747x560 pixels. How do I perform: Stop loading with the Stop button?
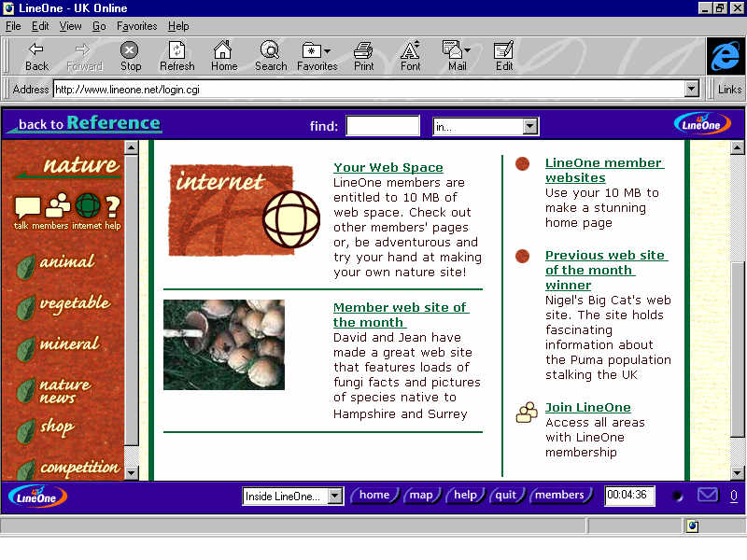(130, 57)
